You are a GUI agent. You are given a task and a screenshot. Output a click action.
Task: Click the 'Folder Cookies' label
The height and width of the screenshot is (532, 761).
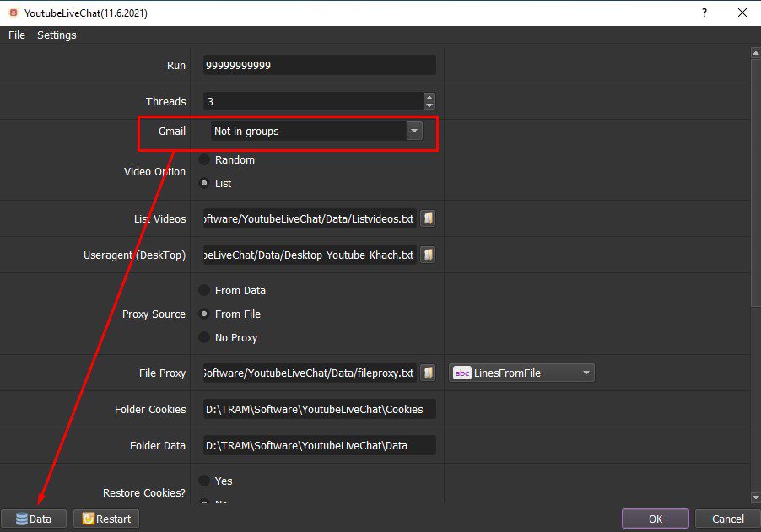click(150, 409)
